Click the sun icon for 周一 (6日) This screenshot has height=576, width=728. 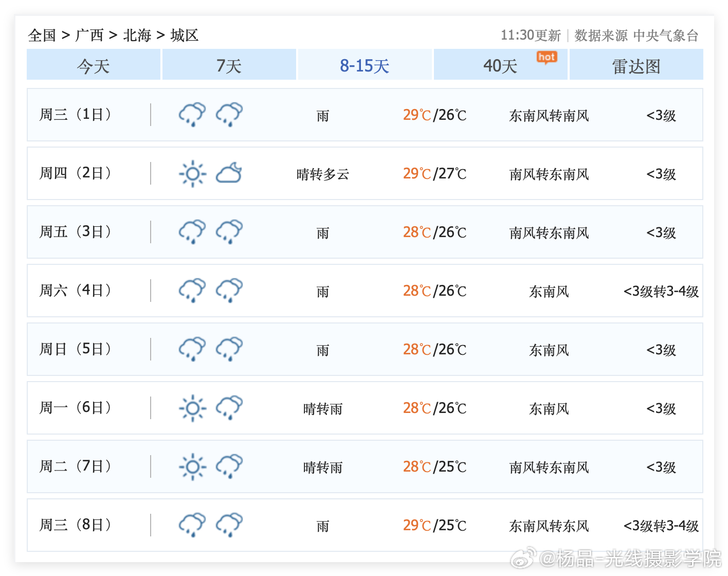coord(192,408)
